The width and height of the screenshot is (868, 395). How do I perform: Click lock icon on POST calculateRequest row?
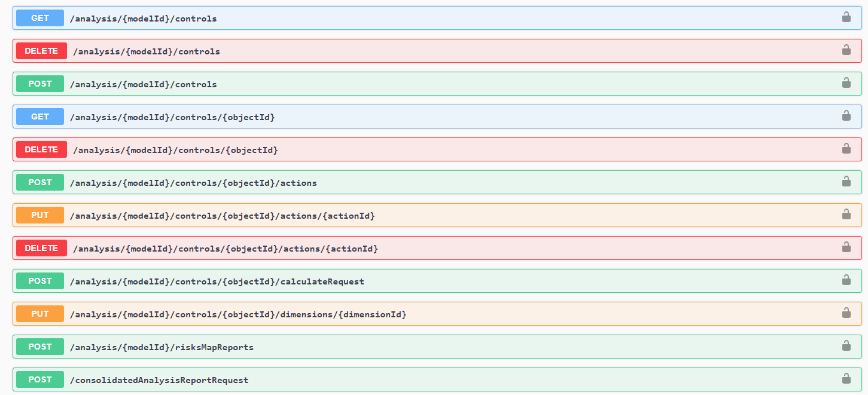[x=846, y=280]
